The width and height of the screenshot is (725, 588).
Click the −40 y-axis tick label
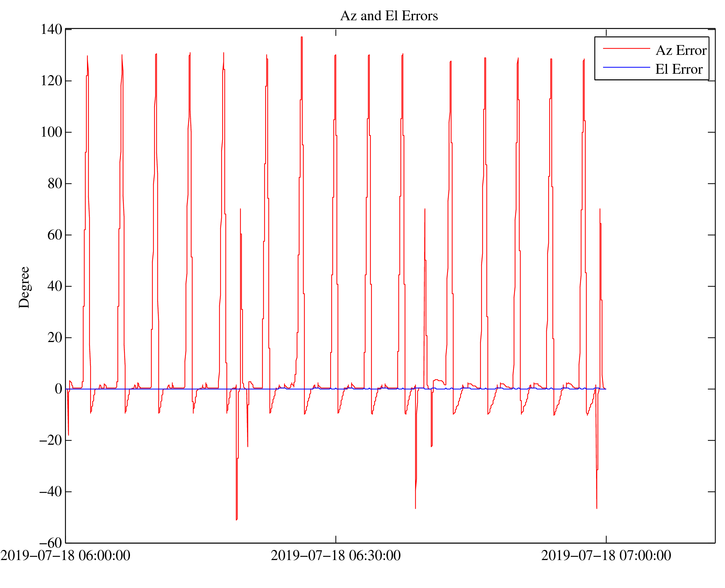[x=51, y=492]
